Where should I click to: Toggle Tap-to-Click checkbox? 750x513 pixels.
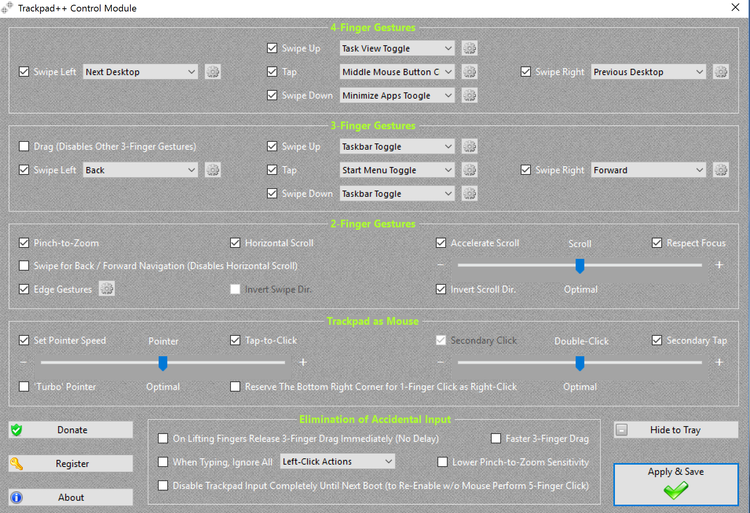235,340
